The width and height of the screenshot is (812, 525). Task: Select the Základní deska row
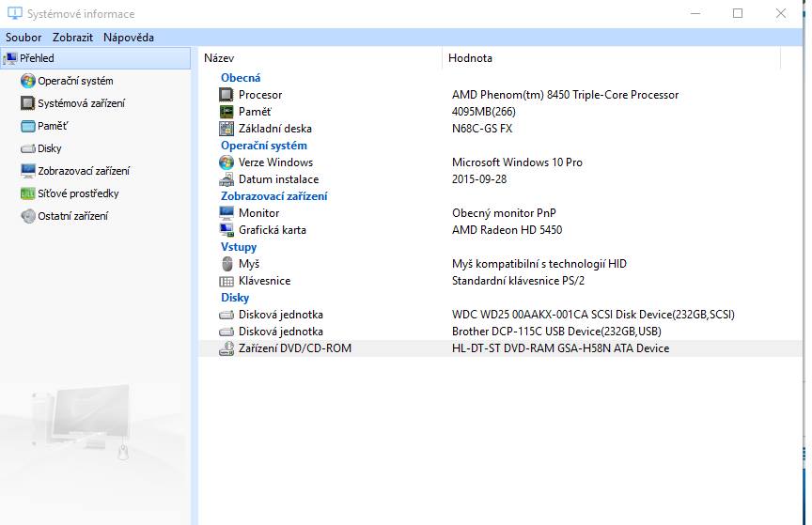(x=274, y=129)
